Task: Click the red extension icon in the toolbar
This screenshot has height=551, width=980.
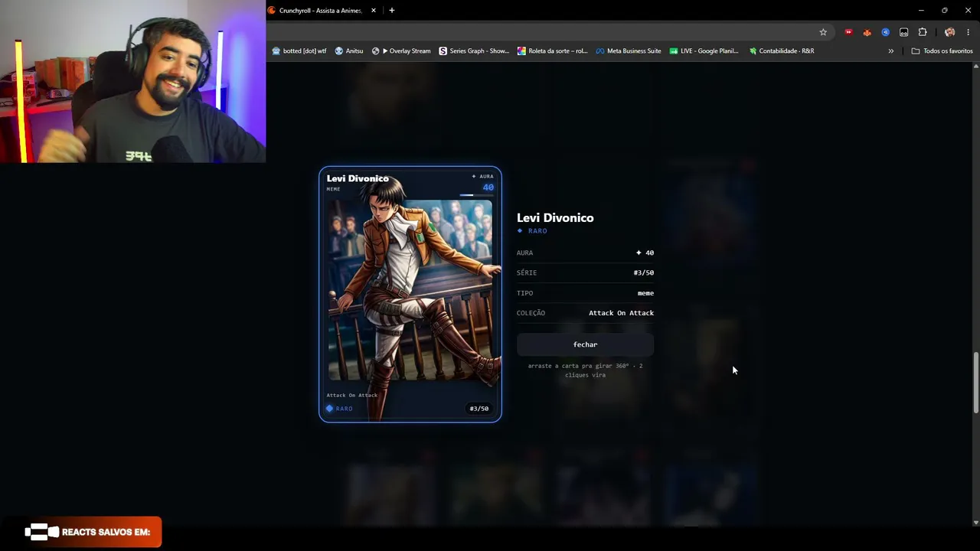Action: click(x=848, y=32)
